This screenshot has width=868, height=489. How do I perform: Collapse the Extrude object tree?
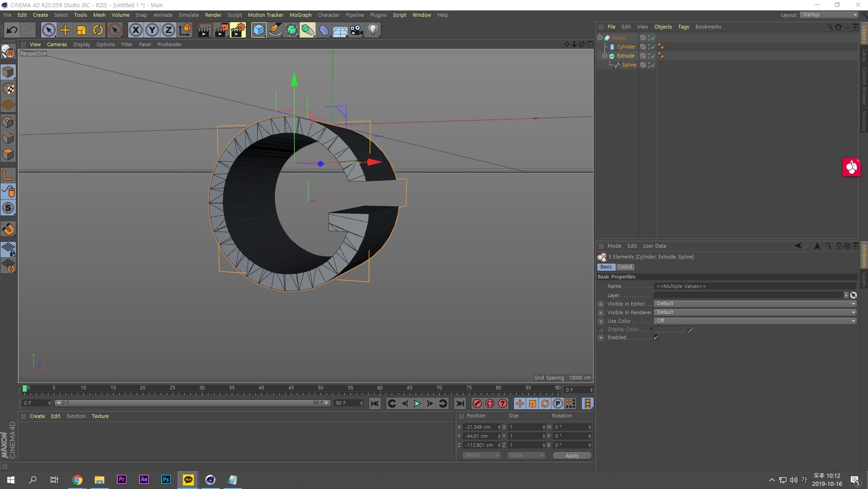click(604, 56)
